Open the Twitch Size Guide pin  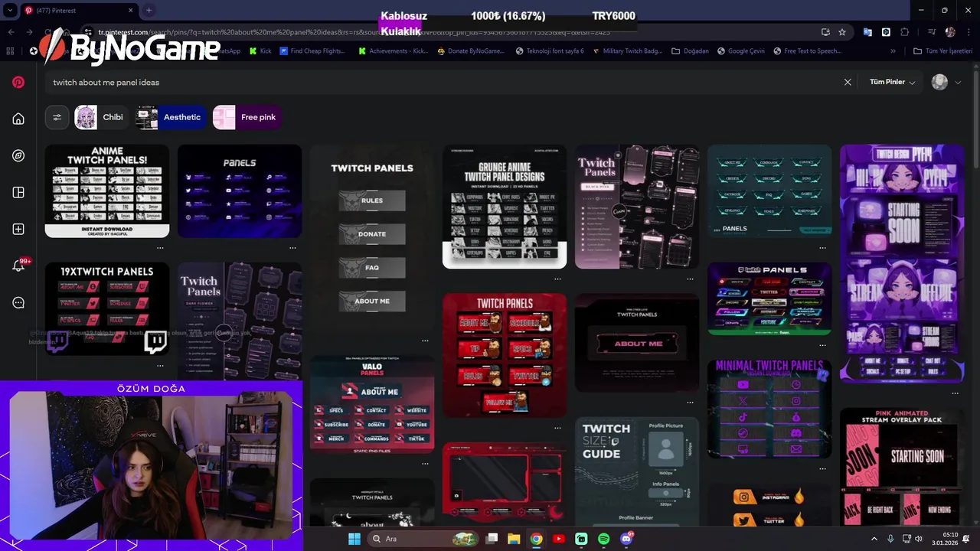(x=637, y=471)
